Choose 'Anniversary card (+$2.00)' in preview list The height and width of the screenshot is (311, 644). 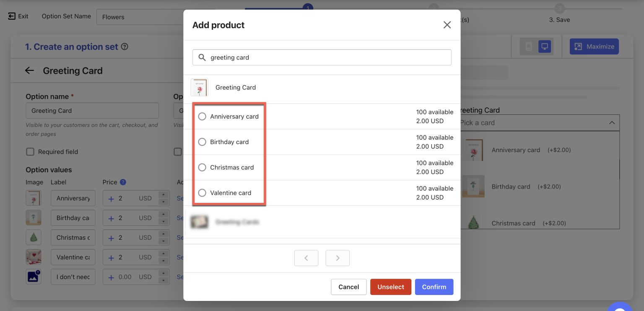pos(540,150)
